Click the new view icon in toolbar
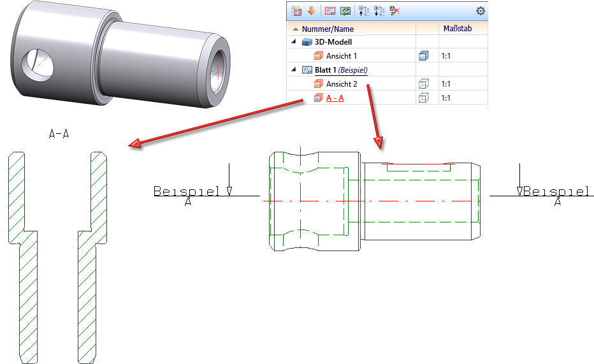Viewport: 594px width, 364px height. [x=297, y=11]
